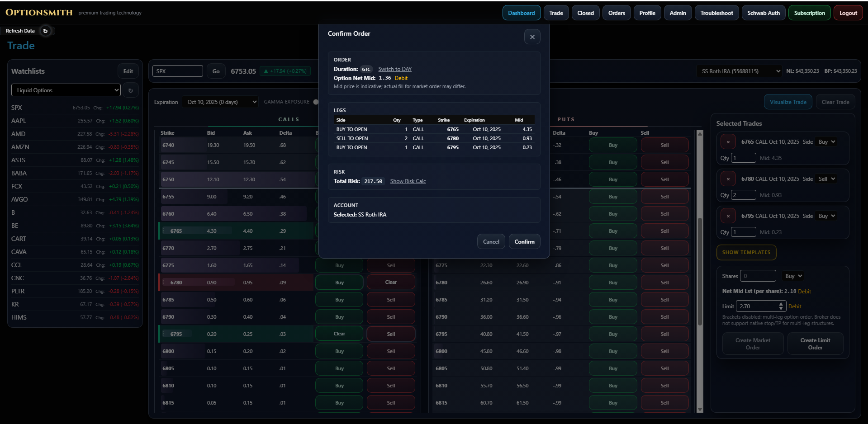Viewport: 868px width, 424px height.
Task: Toggle the Gamma Exposure switch
Action: coord(316,102)
